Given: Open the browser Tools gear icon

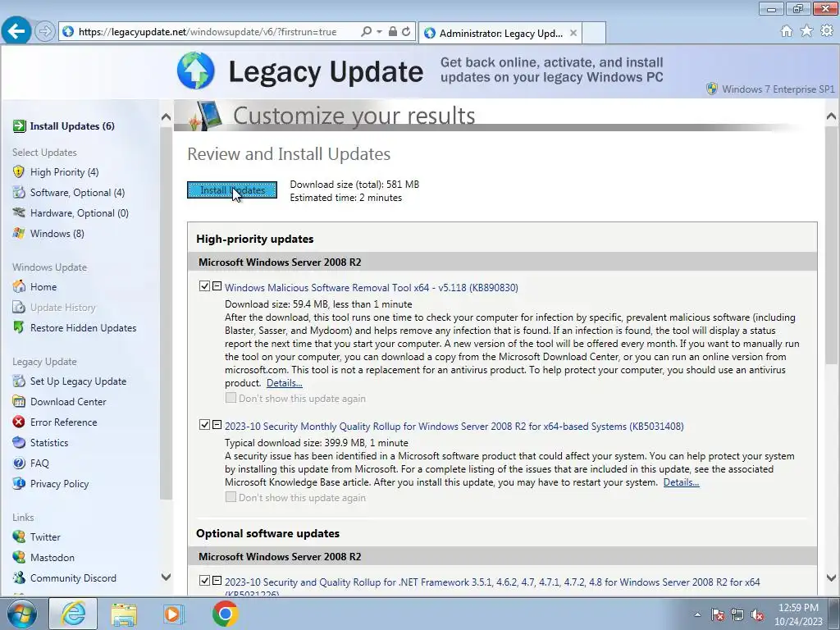Looking at the screenshot, I should pos(827,31).
